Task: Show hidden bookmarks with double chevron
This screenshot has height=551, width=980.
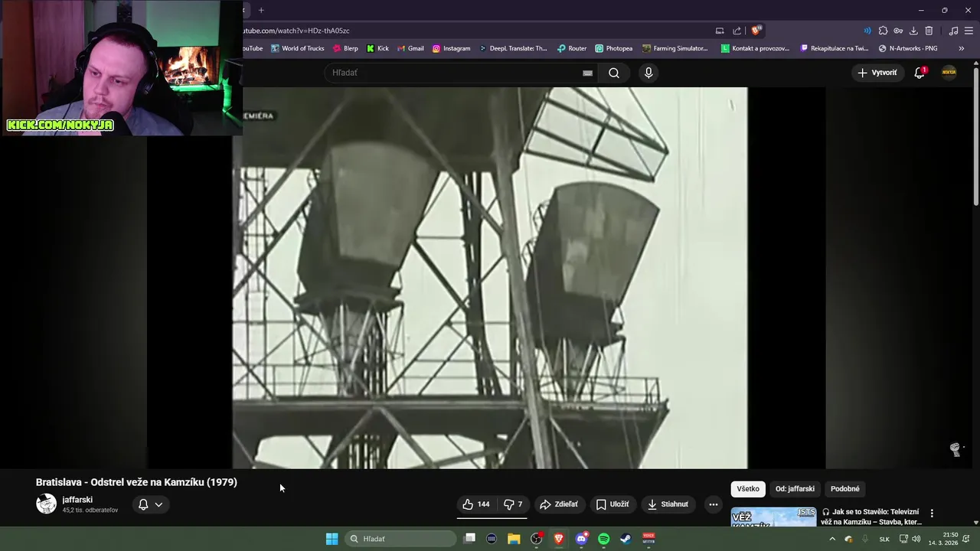Action: tap(962, 48)
